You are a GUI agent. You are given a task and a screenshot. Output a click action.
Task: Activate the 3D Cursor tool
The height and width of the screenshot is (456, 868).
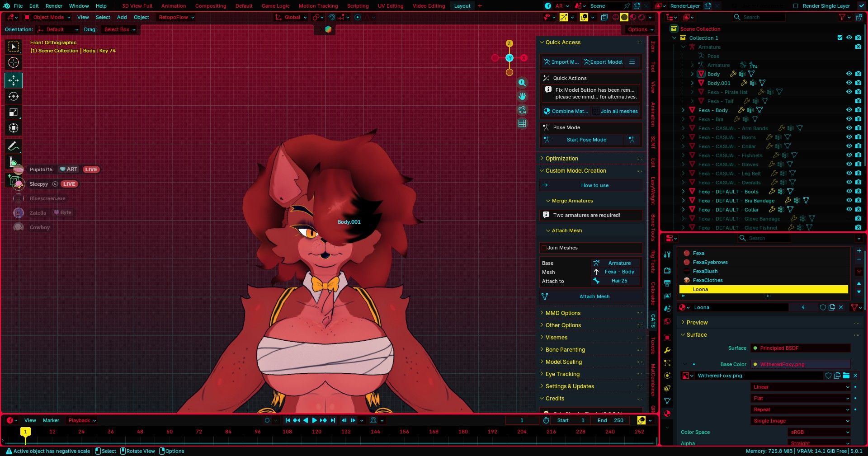point(14,62)
